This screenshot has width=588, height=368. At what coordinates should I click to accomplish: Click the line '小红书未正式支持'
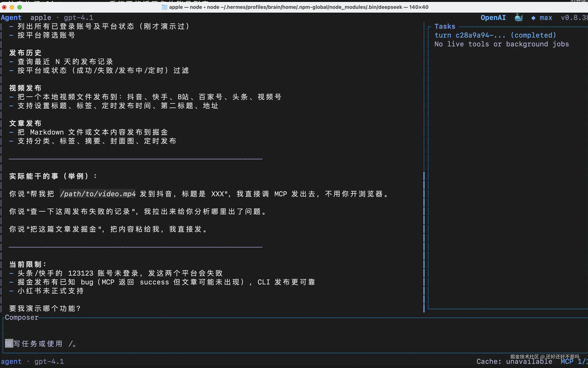point(46,291)
